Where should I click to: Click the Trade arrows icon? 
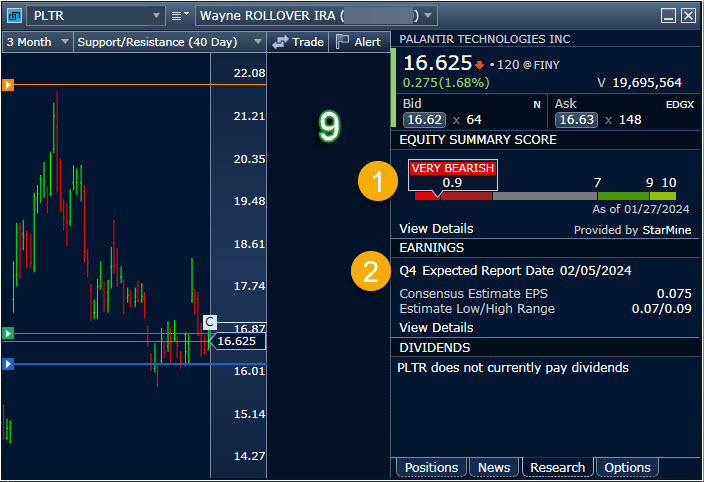(281, 42)
